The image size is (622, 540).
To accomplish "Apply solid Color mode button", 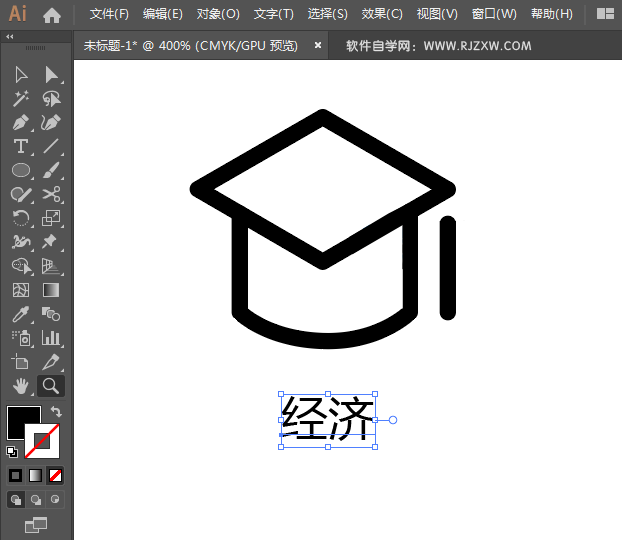I will click(15, 475).
